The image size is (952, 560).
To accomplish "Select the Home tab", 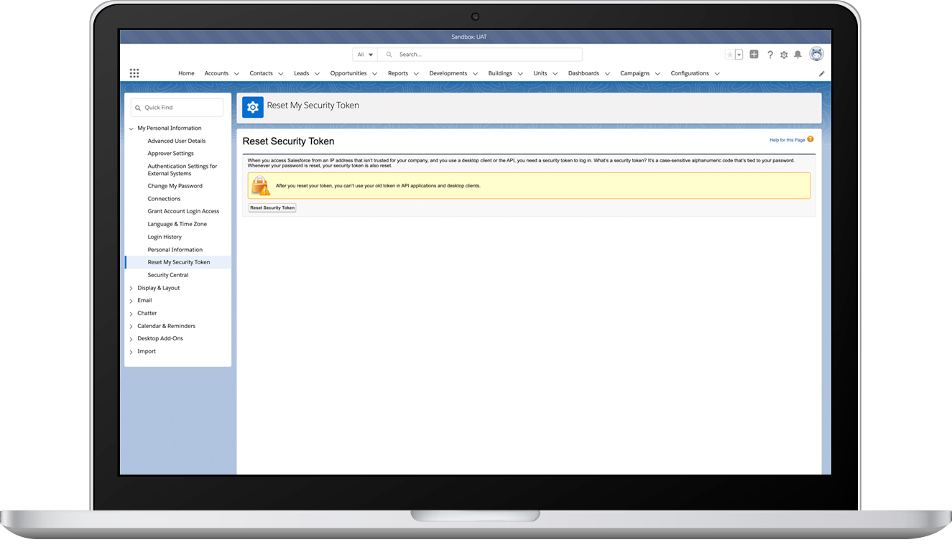I will coord(186,73).
